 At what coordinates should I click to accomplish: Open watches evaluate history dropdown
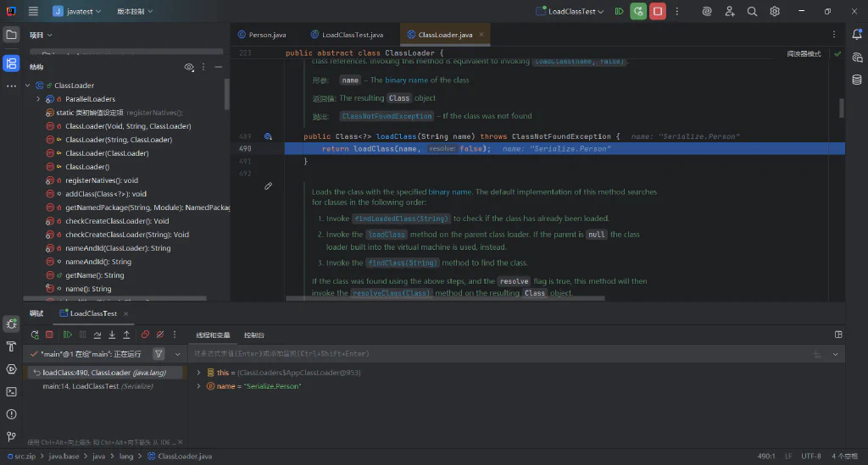pyautogui.click(x=835, y=354)
